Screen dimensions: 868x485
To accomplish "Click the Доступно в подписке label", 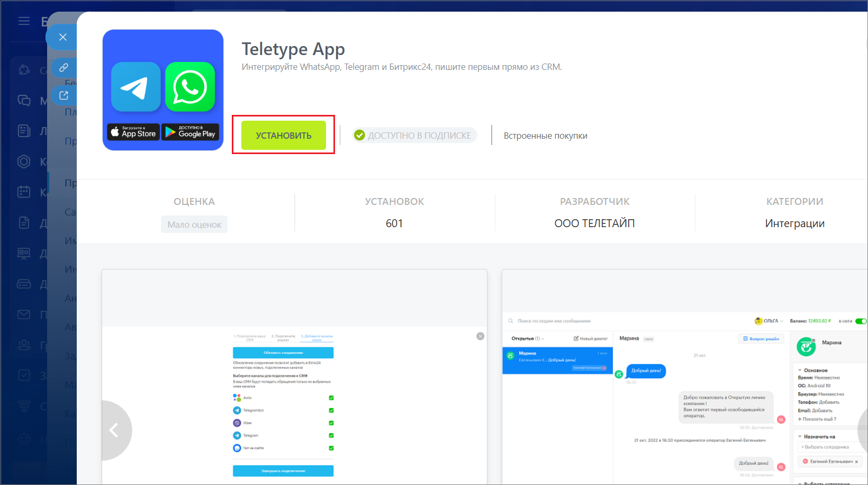I will click(x=415, y=136).
